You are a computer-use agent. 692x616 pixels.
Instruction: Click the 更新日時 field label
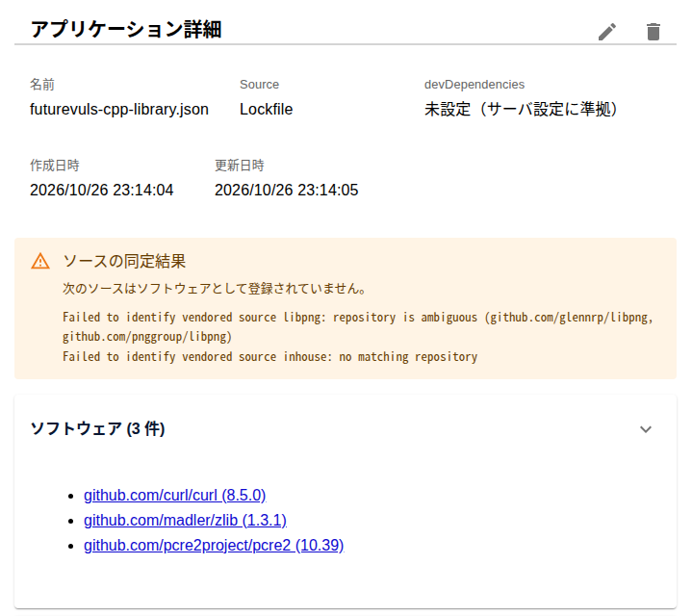tap(240, 166)
